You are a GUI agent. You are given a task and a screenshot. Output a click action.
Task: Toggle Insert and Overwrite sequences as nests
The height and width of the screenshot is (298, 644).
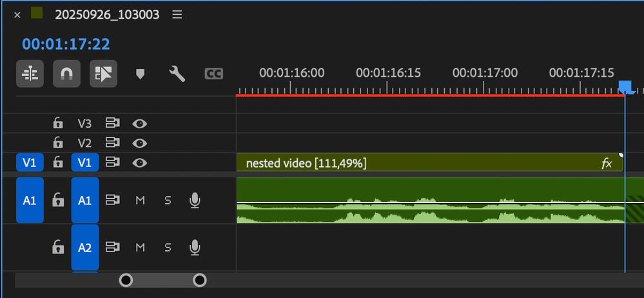(30, 74)
